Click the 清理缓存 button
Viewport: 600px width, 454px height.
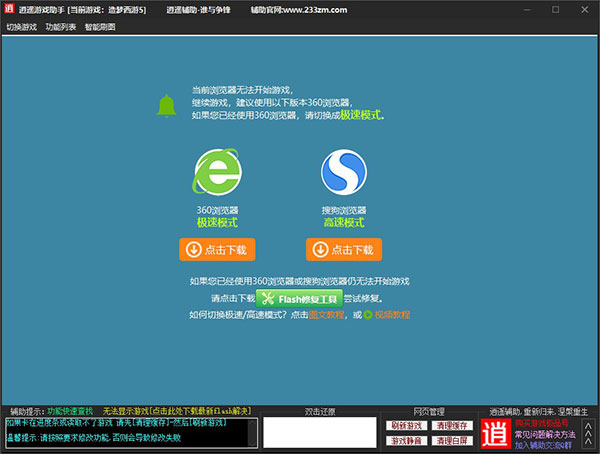pos(451,425)
